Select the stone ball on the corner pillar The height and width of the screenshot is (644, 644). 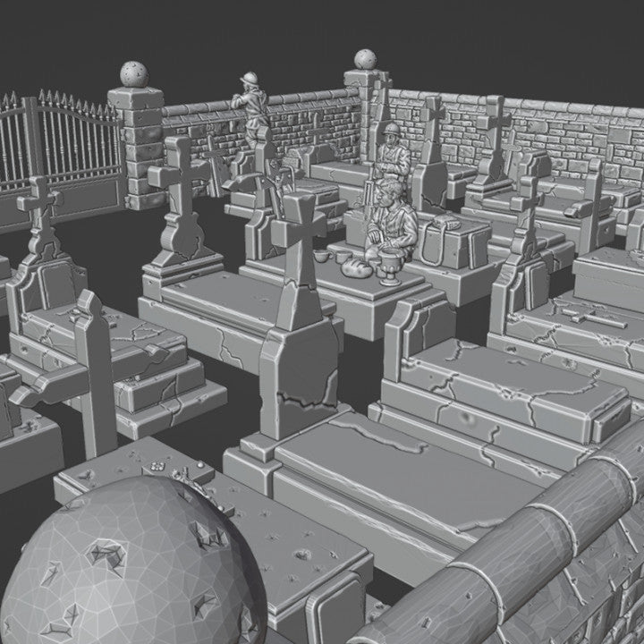tap(366, 60)
